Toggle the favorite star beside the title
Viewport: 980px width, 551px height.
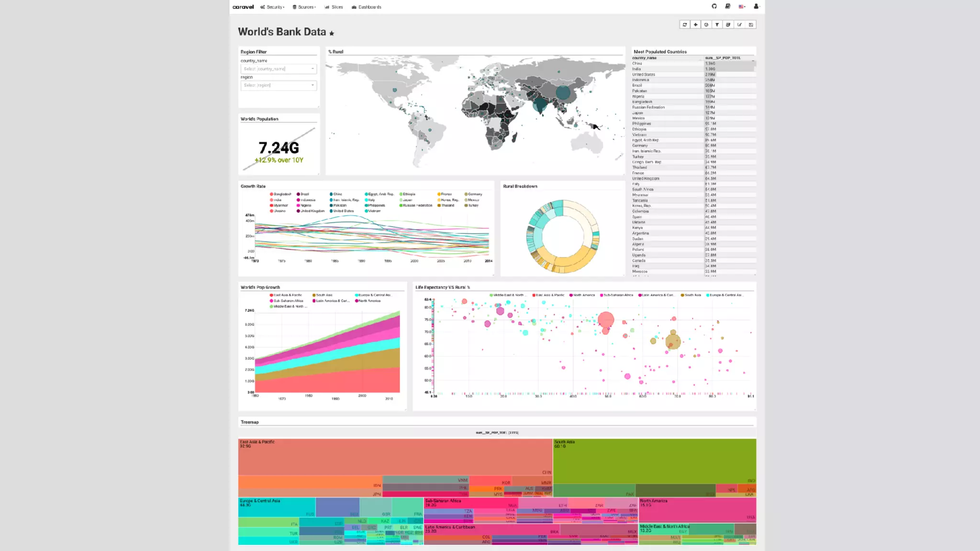click(x=332, y=33)
